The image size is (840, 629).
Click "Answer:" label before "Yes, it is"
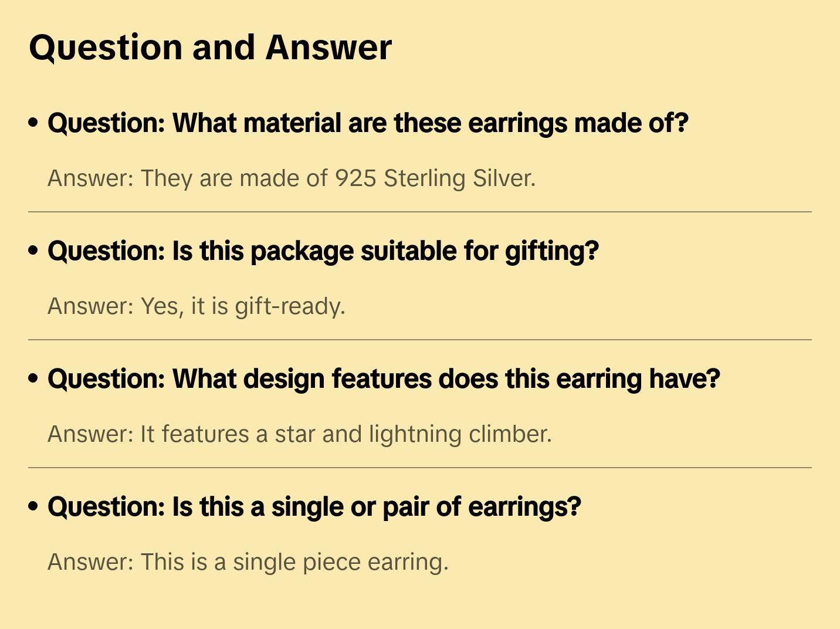coord(91,306)
